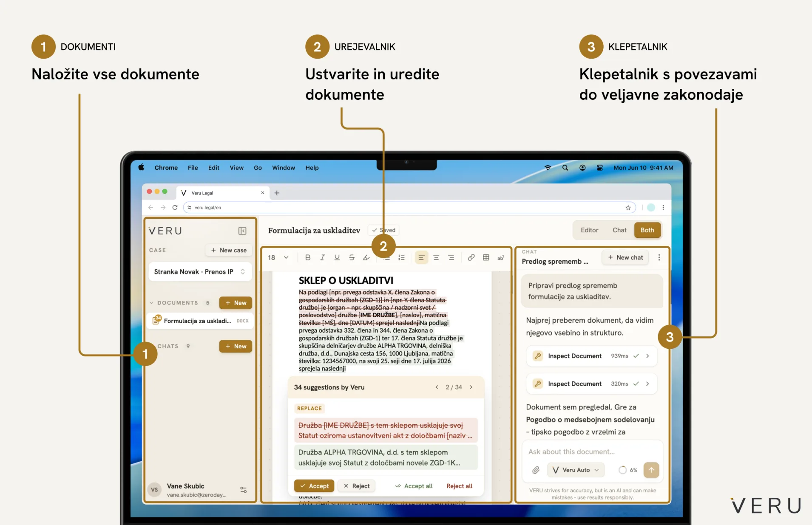Switch view to Both panels

point(647,230)
